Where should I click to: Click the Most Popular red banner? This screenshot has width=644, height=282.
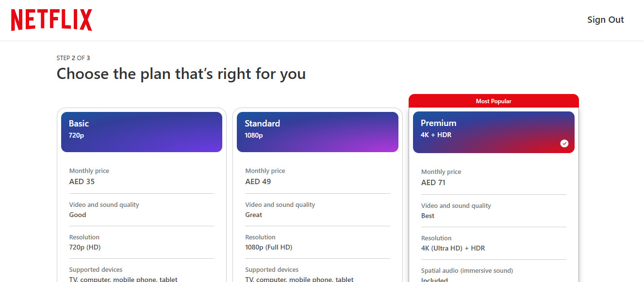click(494, 101)
